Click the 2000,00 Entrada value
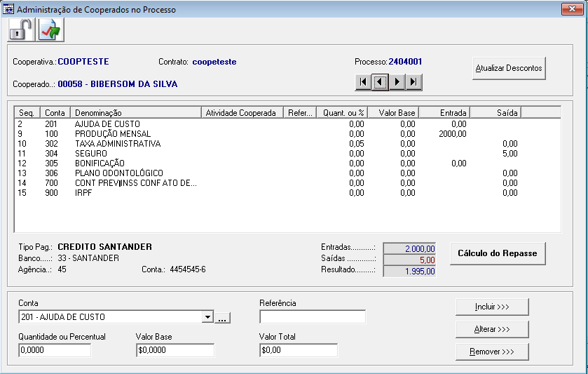588x374 pixels. (453, 134)
